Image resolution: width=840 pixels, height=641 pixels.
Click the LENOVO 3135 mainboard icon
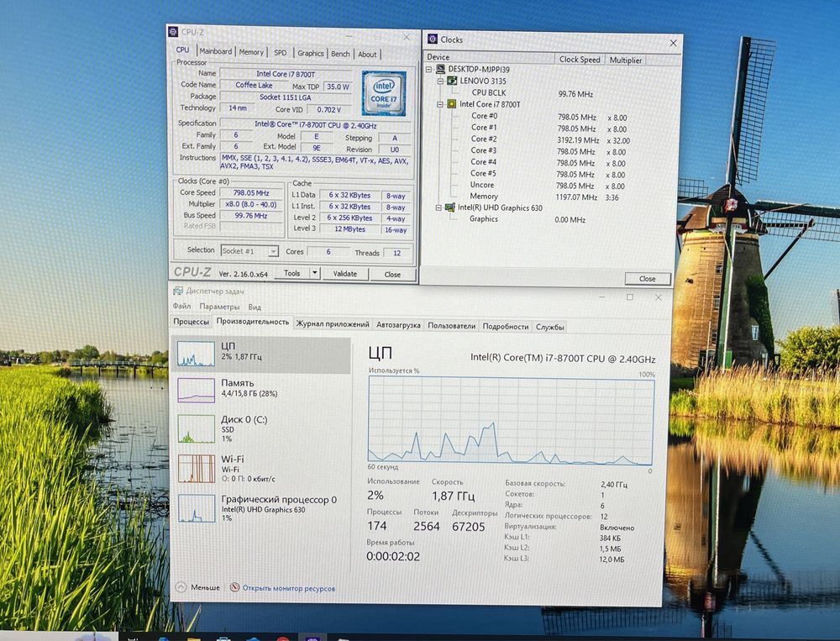coord(452,81)
